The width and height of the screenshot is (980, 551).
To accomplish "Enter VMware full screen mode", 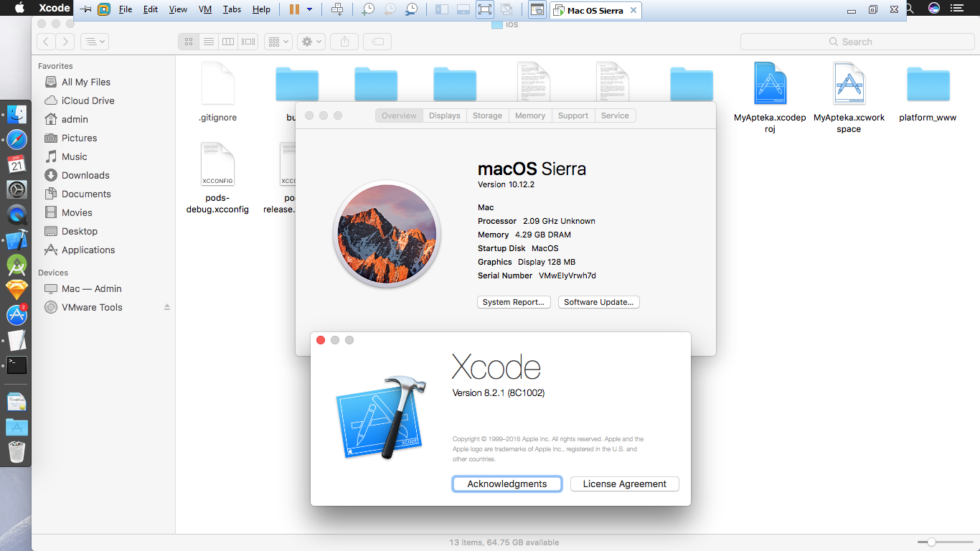I will coord(485,9).
